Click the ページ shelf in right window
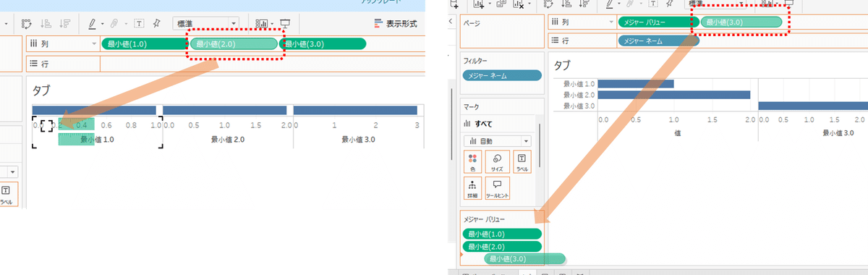The height and width of the screenshot is (275, 868). coord(502,30)
